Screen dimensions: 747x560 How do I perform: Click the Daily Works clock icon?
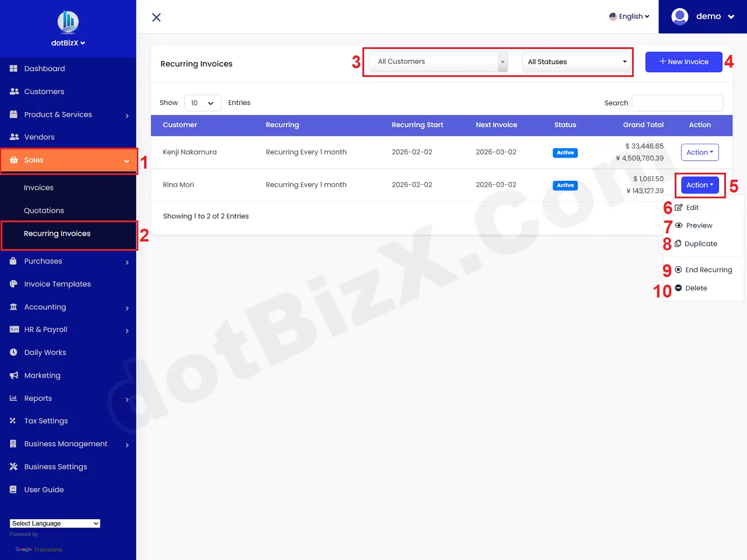[13, 352]
